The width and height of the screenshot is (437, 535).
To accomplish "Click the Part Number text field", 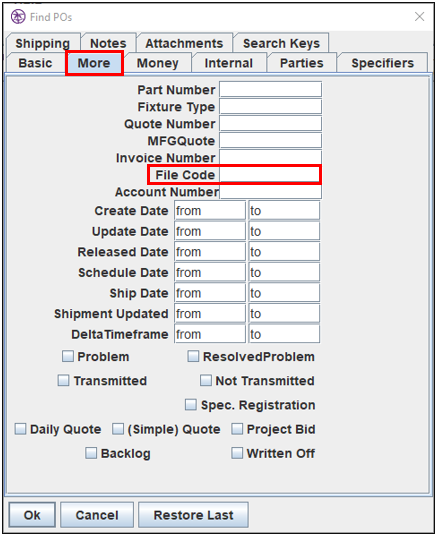I will point(271,89).
